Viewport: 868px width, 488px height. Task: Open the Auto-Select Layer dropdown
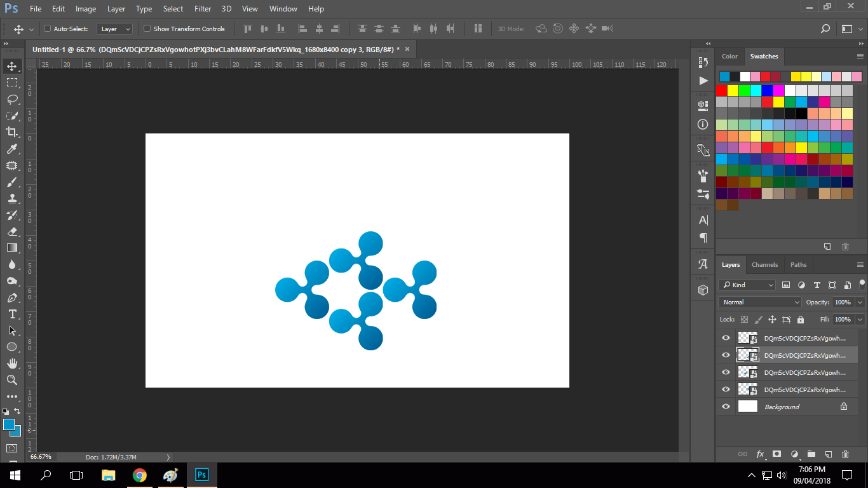tap(114, 29)
